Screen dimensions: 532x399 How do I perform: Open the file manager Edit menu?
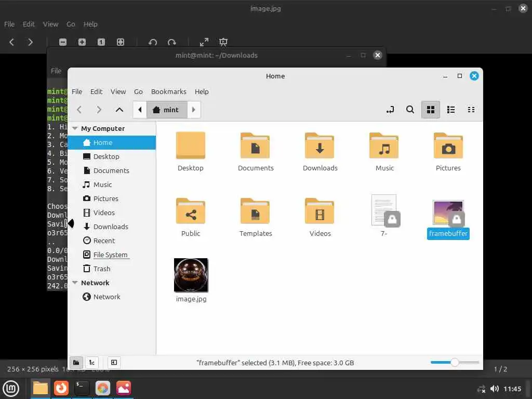[96, 91]
